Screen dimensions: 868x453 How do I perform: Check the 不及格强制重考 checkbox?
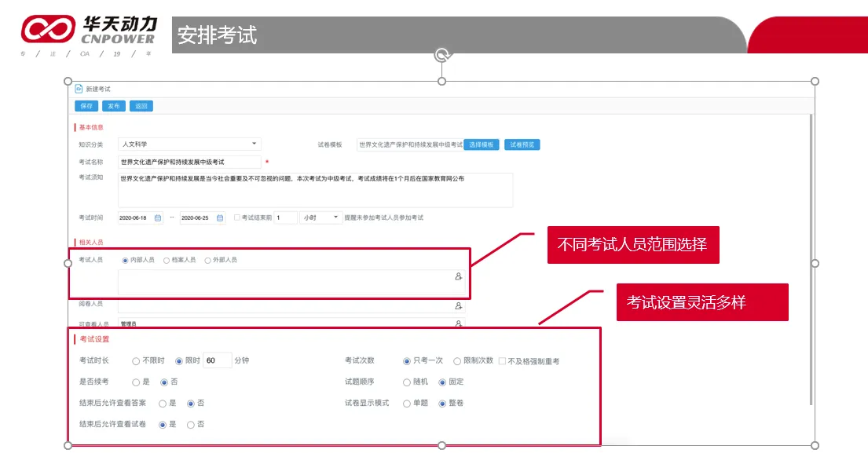pyautogui.click(x=502, y=361)
